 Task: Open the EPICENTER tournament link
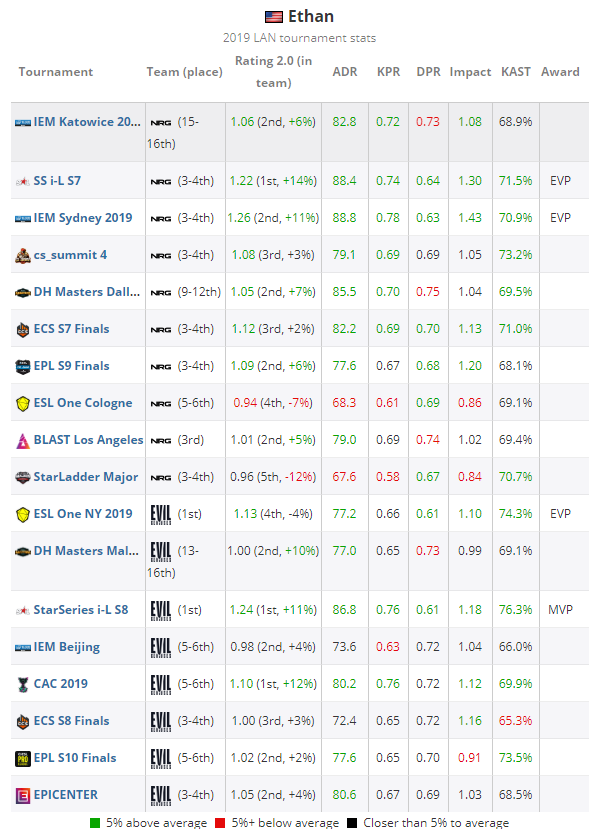pyautogui.click(x=66, y=795)
